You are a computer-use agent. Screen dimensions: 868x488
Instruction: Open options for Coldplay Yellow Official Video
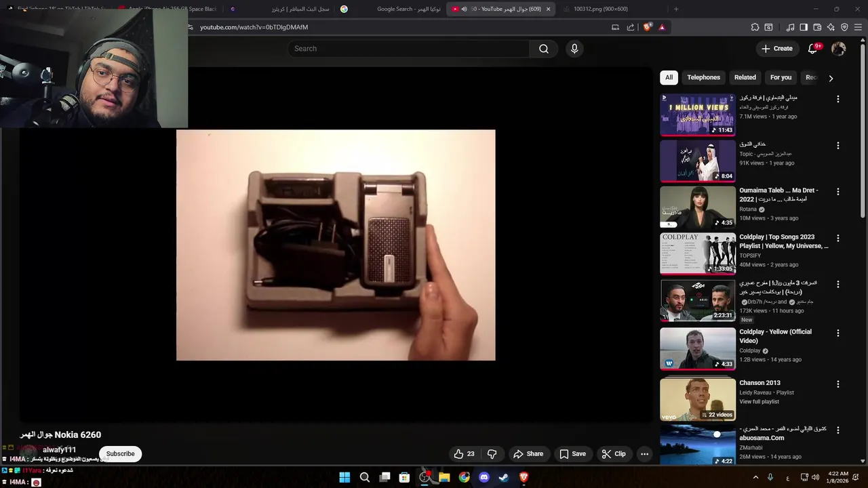(x=837, y=333)
